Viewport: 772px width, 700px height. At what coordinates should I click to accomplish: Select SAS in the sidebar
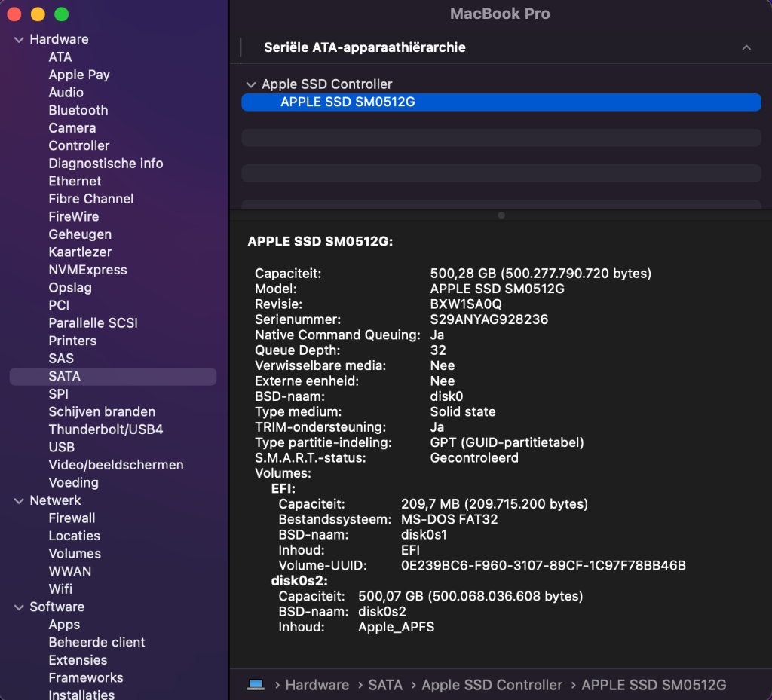point(61,358)
